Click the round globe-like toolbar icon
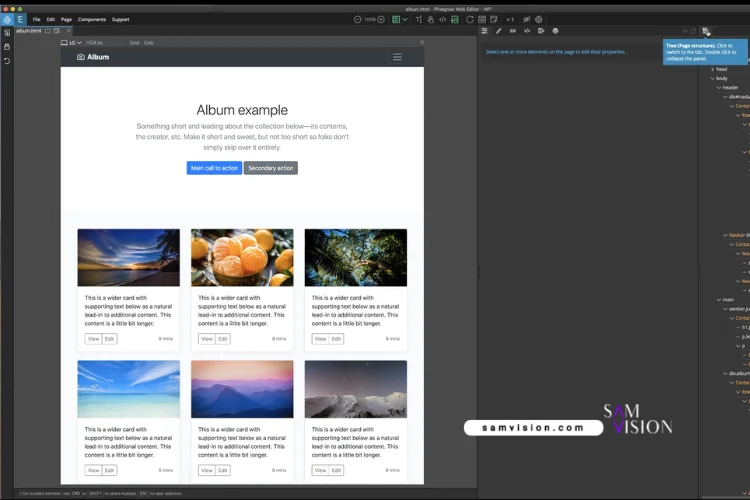The height and width of the screenshot is (500, 750). (x=539, y=20)
